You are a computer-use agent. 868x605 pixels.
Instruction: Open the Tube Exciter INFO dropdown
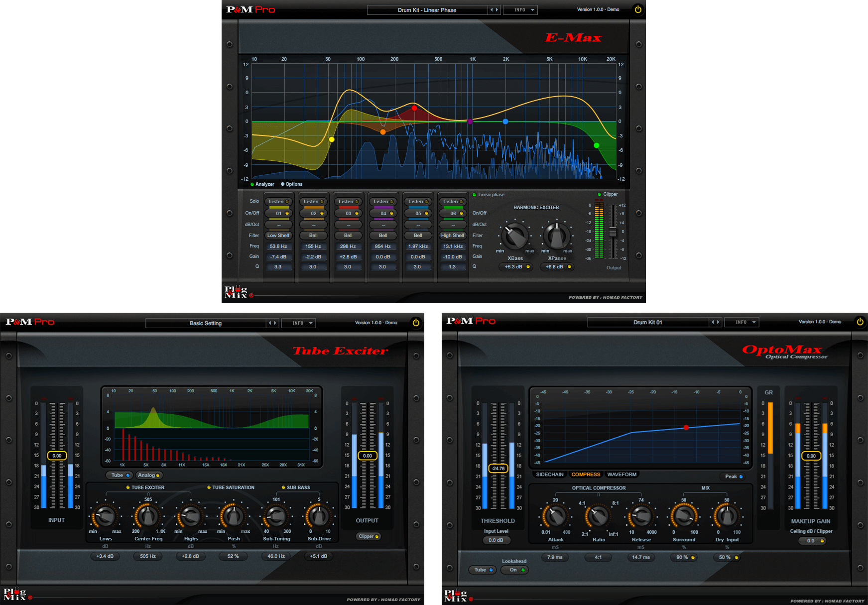tap(298, 323)
